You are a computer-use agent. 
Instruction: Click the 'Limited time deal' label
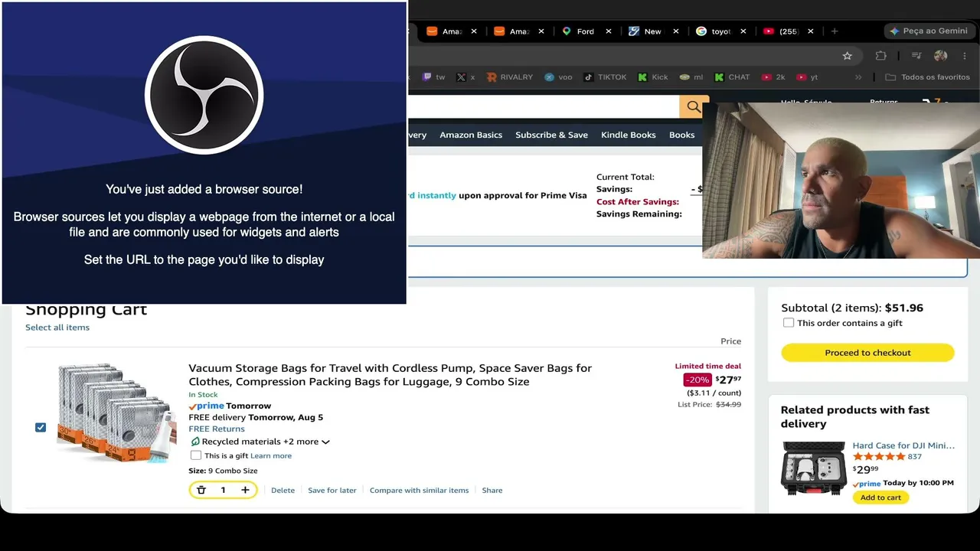(708, 366)
